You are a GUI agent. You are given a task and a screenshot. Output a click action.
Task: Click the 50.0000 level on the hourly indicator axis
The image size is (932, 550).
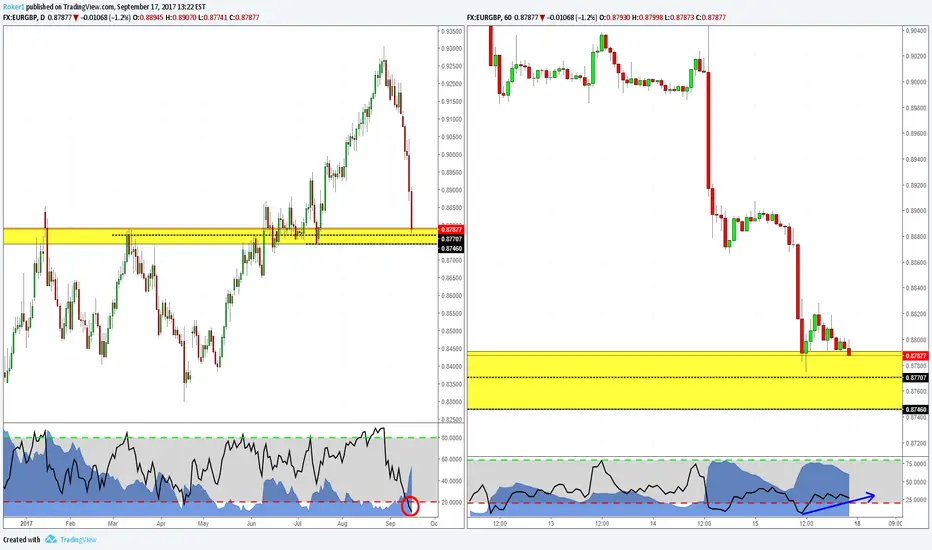point(916,483)
